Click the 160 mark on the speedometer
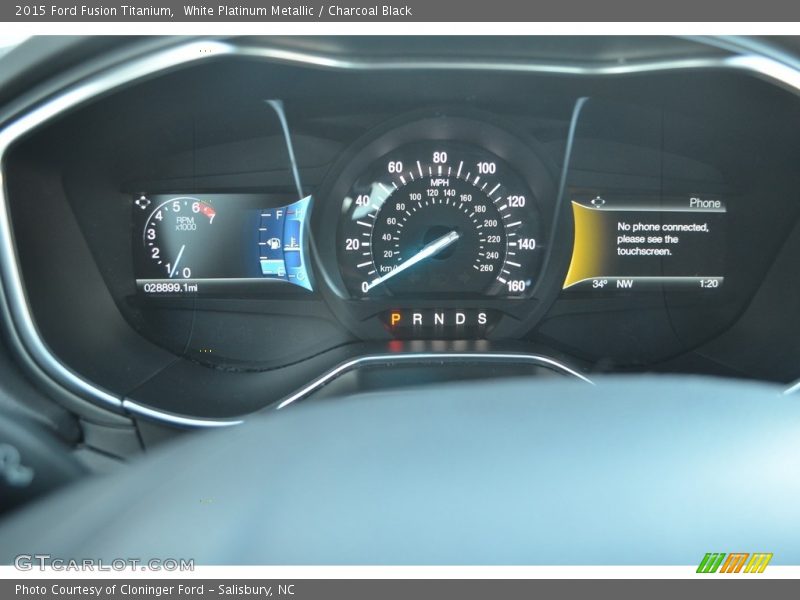800x600 pixels. coord(516,286)
